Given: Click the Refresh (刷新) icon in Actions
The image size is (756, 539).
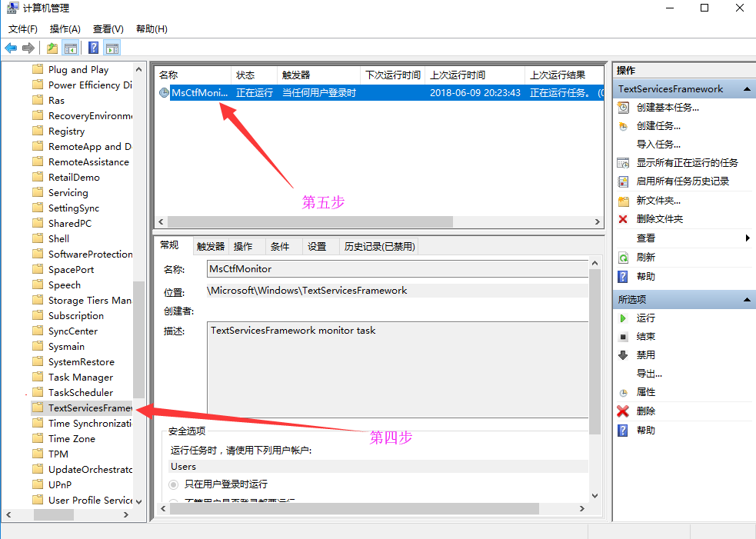Looking at the screenshot, I should click(x=623, y=258).
